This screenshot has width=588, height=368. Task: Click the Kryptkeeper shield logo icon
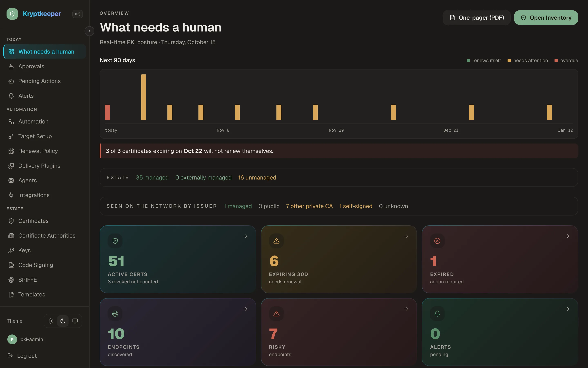tap(12, 14)
